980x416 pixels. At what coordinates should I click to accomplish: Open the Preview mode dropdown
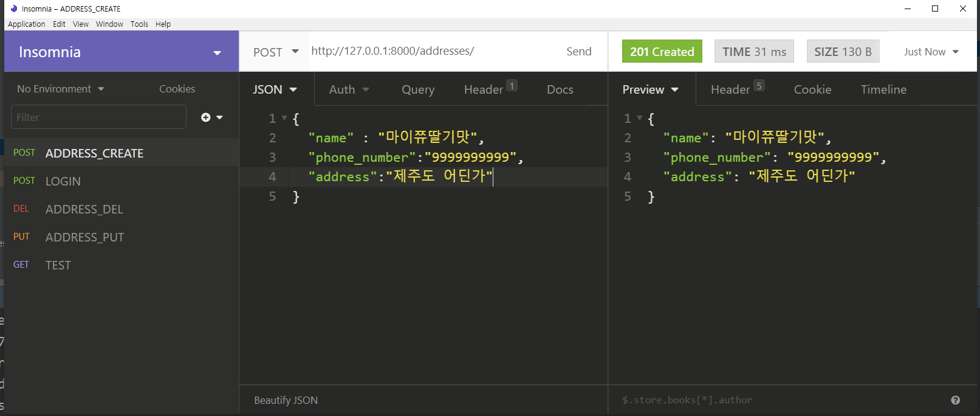click(650, 89)
